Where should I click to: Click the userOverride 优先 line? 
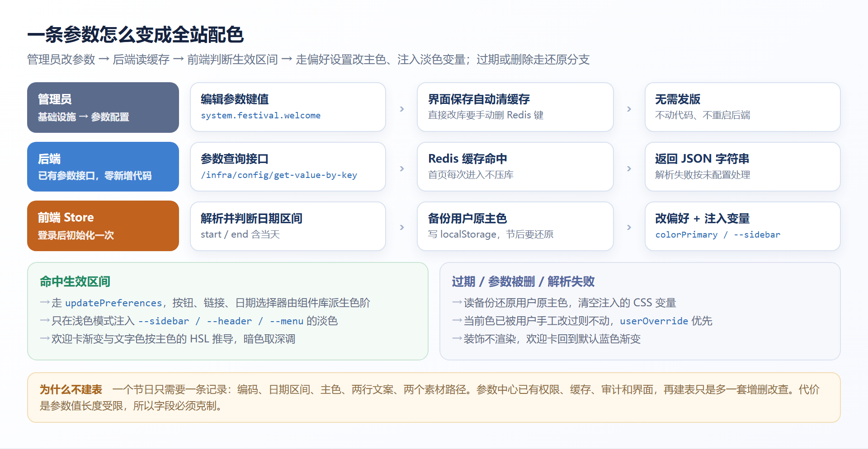582,321
